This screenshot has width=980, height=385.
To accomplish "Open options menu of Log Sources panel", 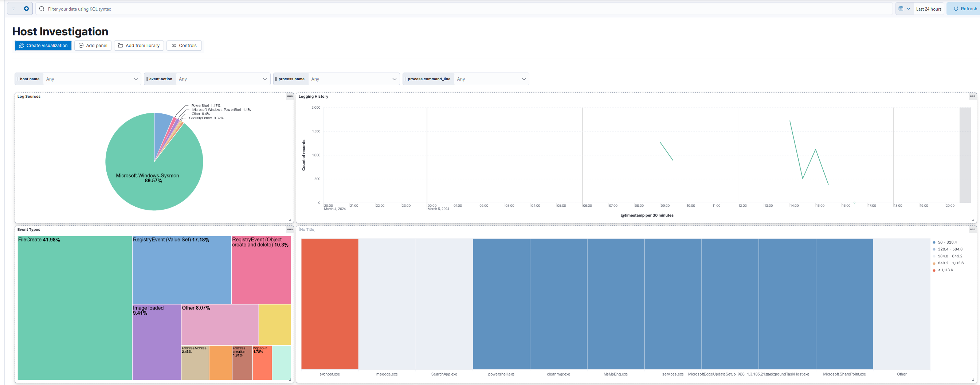I will (x=290, y=96).
